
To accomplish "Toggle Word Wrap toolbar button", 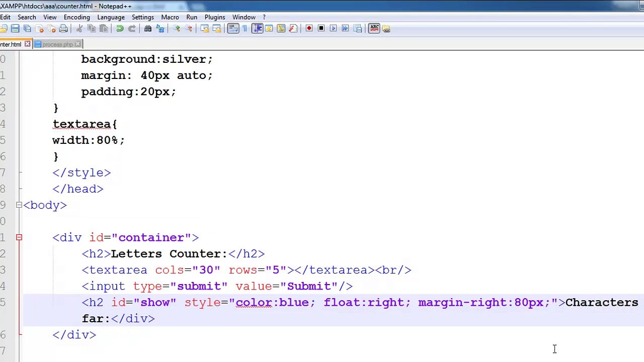I will [x=233, y=29].
